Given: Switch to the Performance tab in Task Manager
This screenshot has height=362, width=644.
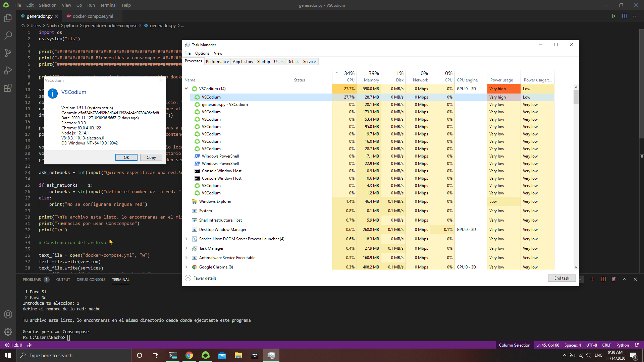Looking at the screenshot, I should point(217,61).
